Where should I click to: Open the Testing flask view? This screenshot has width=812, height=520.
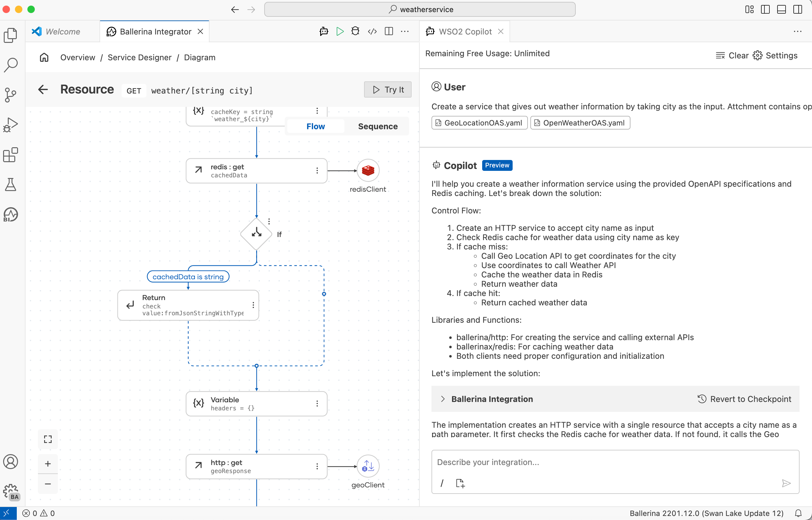(11, 185)
